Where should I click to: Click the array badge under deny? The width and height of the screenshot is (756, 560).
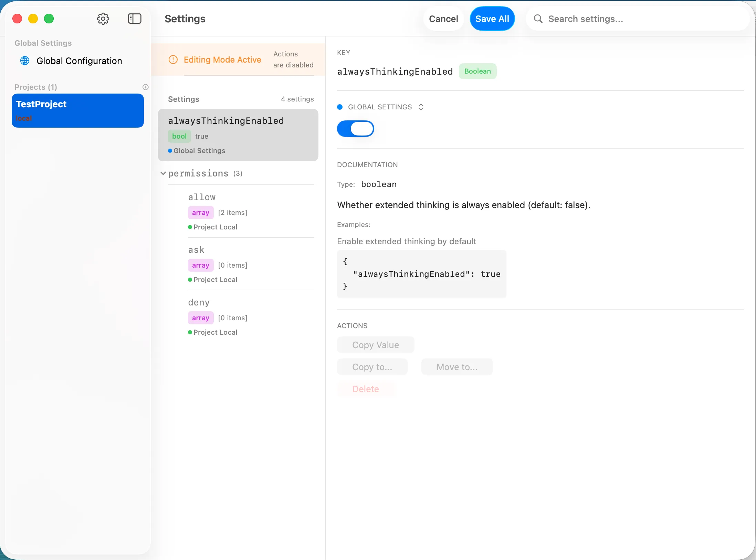pos(201,317)
